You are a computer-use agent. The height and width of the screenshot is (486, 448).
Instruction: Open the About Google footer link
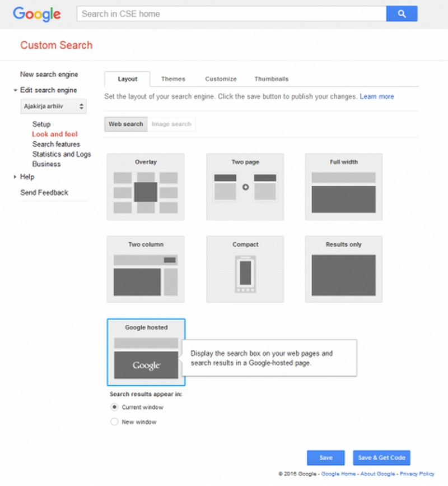click(x=377, y=474)
